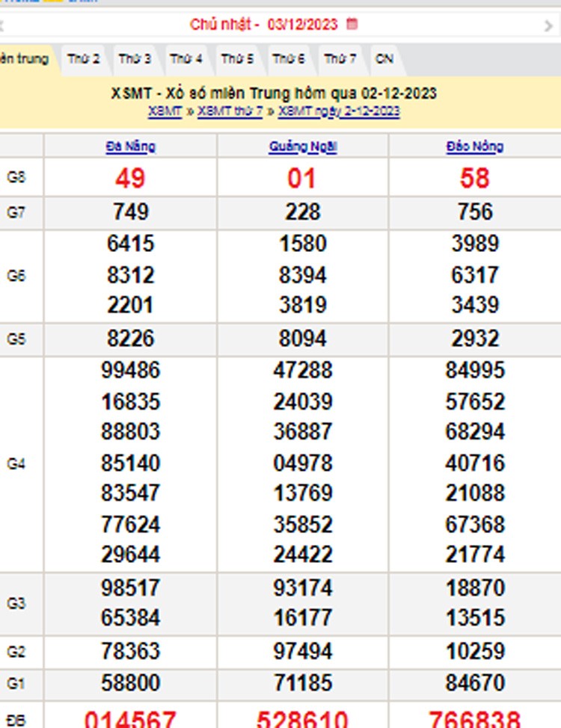The image size is (561, 728).
Task: Select the Thứ 6 tab
Action: [288, 58]
